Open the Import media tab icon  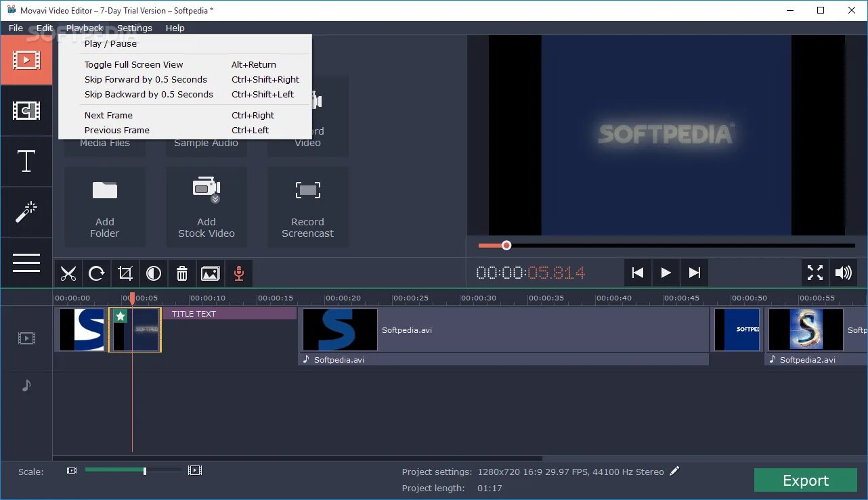pos(26,60)
